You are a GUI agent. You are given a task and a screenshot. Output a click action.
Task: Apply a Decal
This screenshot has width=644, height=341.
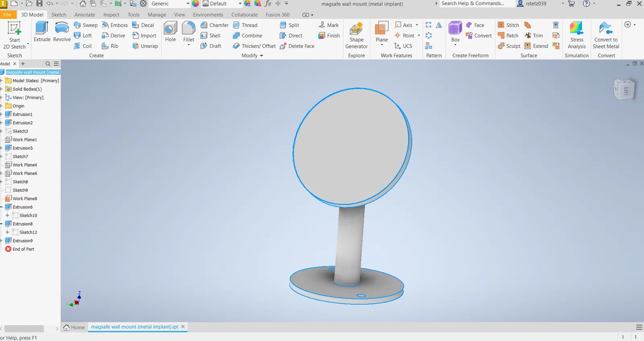143,25
